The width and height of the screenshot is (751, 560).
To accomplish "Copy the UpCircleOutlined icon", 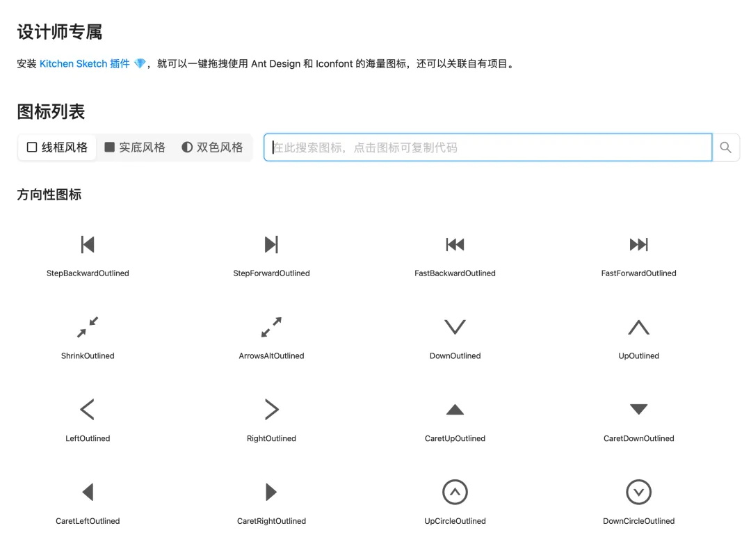I will [455, 492].
